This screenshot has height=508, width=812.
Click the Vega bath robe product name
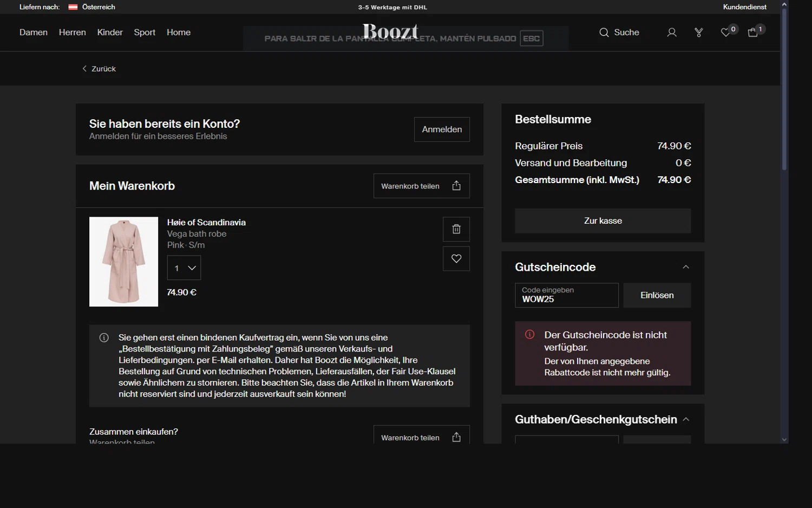pos(197,234)
